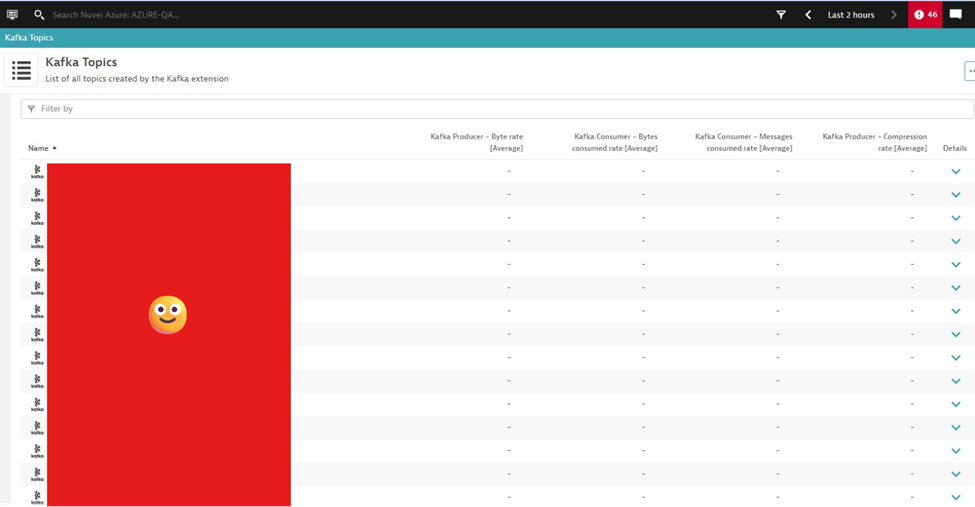Screen dimensions: 975x507
Task: Click the Kafka Topics breadcrumb tab
Action: point(29,38)
